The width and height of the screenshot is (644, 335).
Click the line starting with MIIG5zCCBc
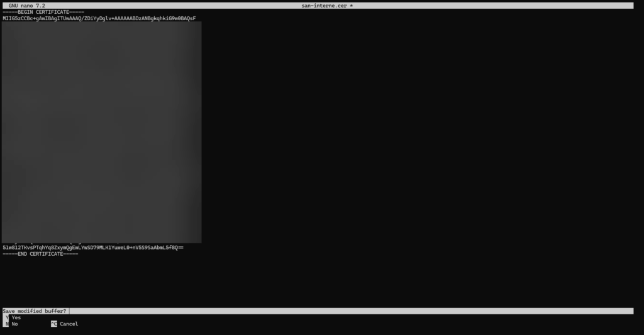coord(99,18)
